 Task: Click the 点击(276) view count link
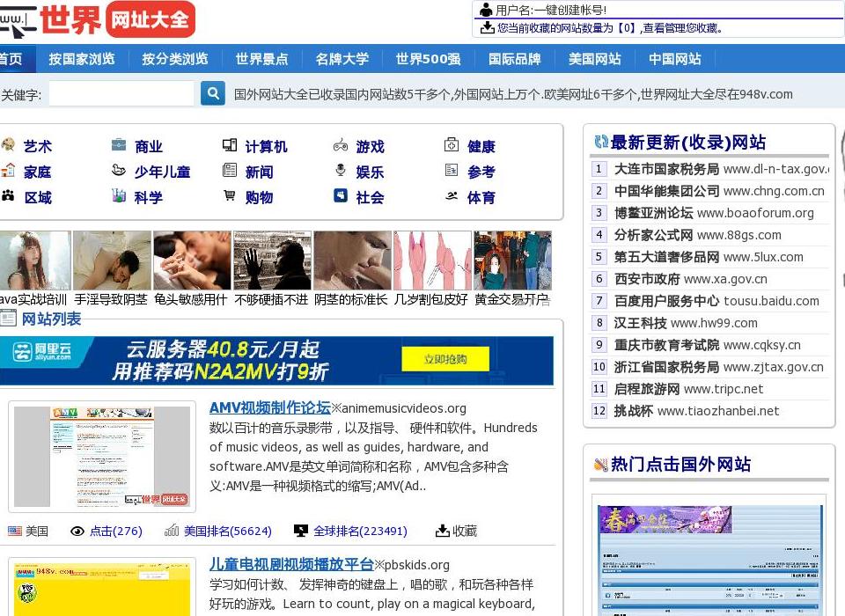[x=116, y=531]
